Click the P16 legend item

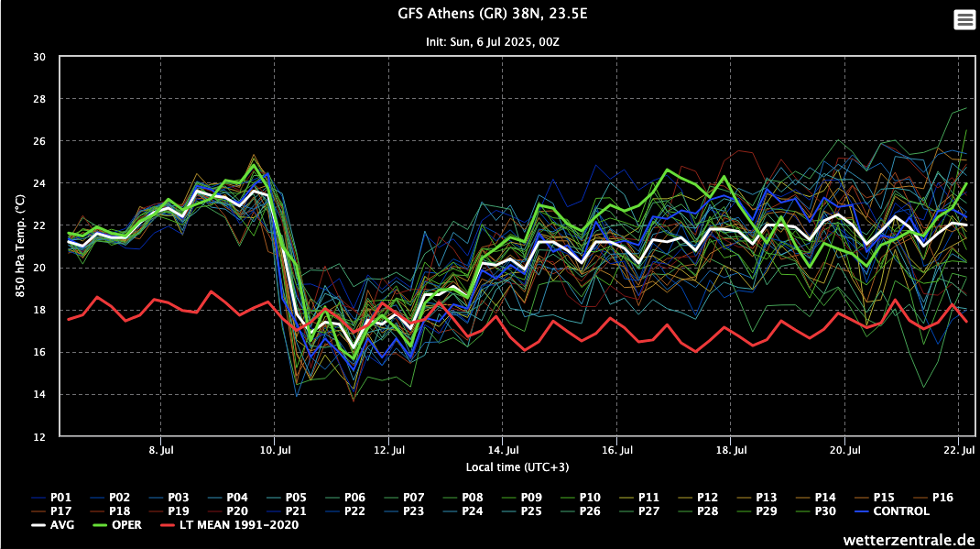[x=942, y=497]
